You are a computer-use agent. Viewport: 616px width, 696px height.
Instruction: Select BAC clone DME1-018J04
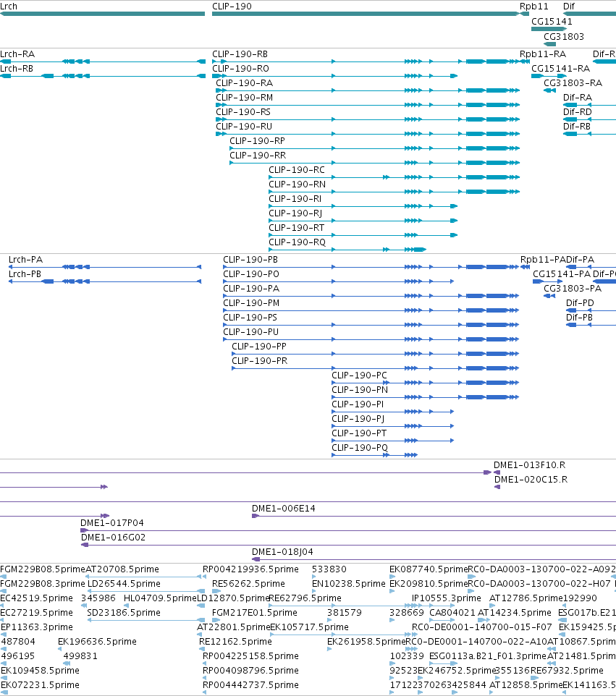(282, 552)
